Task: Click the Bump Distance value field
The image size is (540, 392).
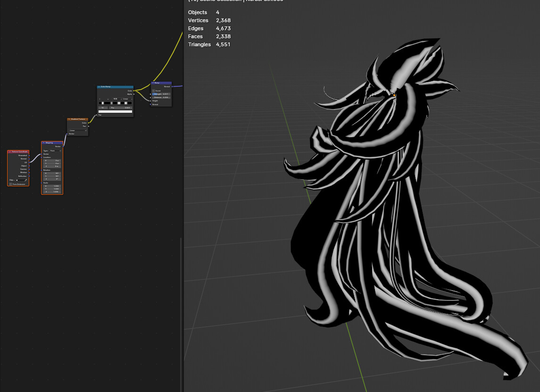Action: pyautogui.click(x=161, y=97)
